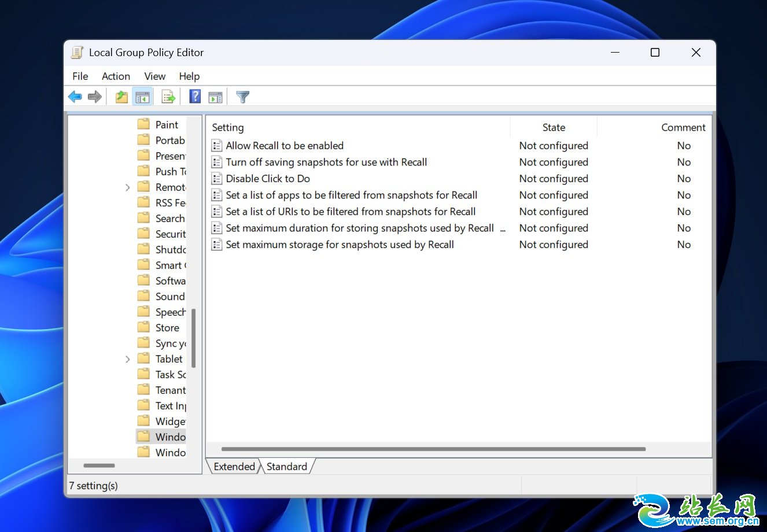
Task: Click the Back navigation arrow
Action: point(75,97)
